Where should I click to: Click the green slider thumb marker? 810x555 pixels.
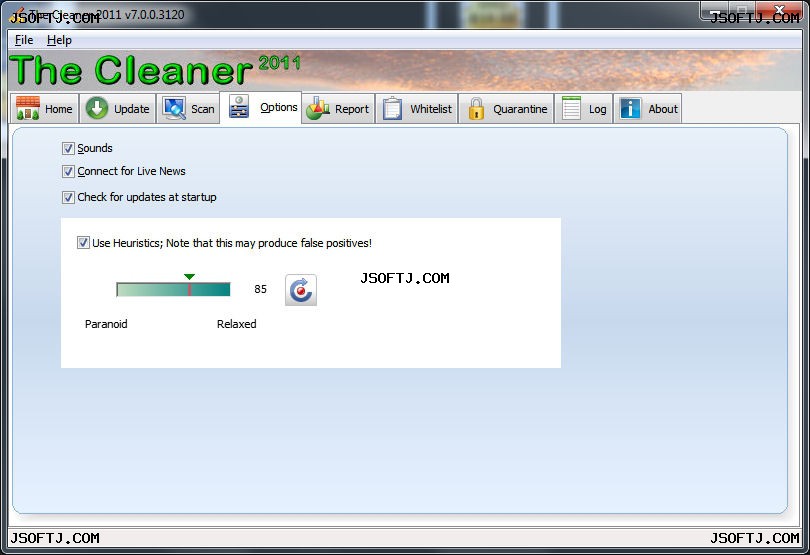[x=190, y=277]
